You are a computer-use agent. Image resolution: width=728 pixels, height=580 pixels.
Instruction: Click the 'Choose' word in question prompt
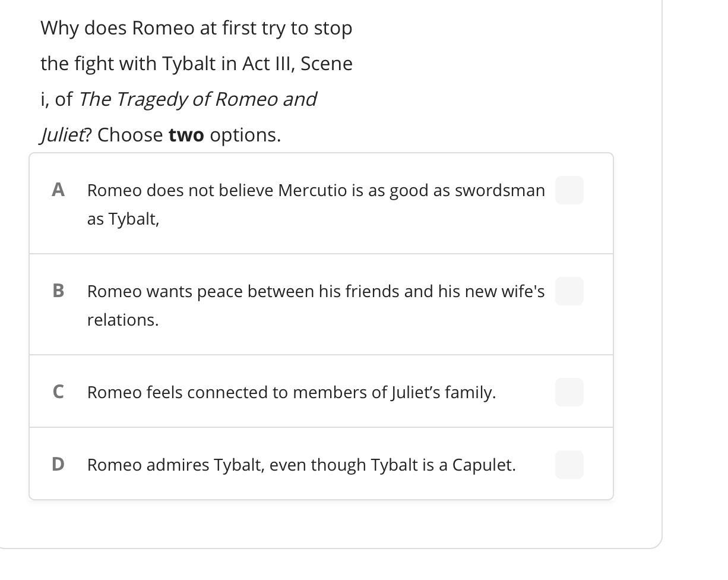pos(130,135)
